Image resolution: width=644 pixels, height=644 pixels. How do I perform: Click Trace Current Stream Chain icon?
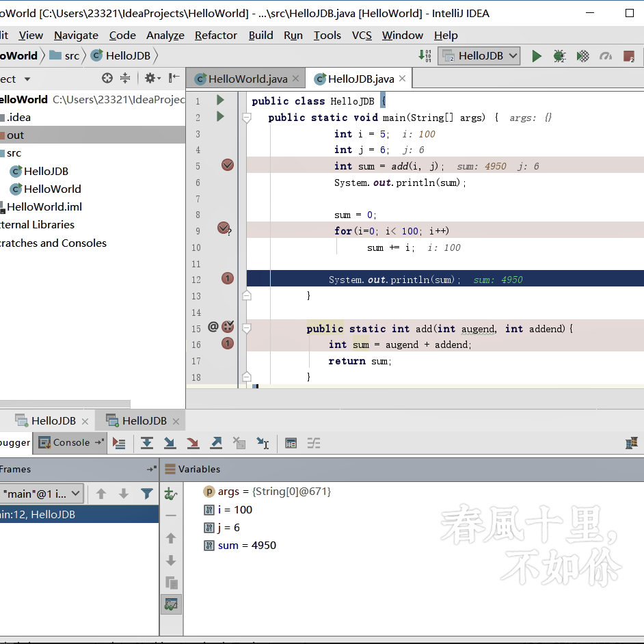pos(314,443)
